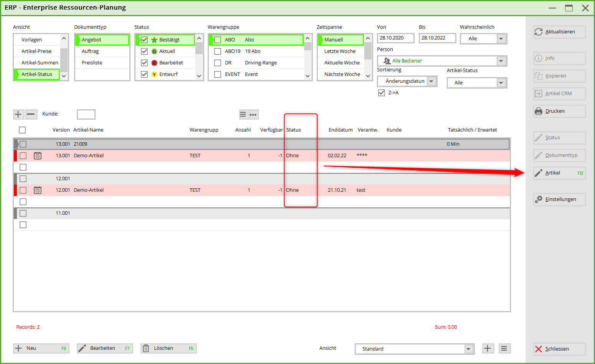This screenshot has height=364, width=595.
Task: Open the three-dots options above the table
Action: click(x=253, y=115)
